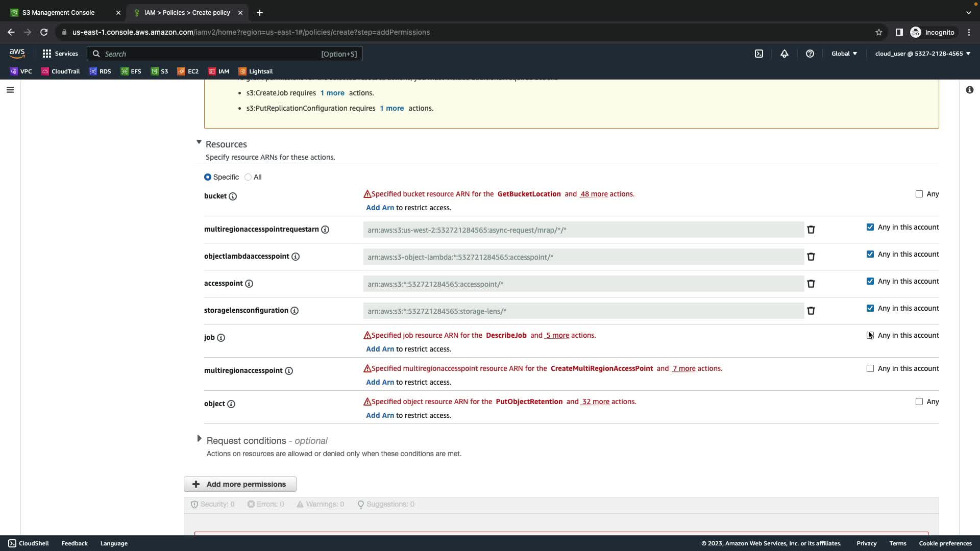Image resolution: width=980 pixels, height=551 pixels.
Task: Uncheck Any in this account for accesspoint
Action: (870, 281)
